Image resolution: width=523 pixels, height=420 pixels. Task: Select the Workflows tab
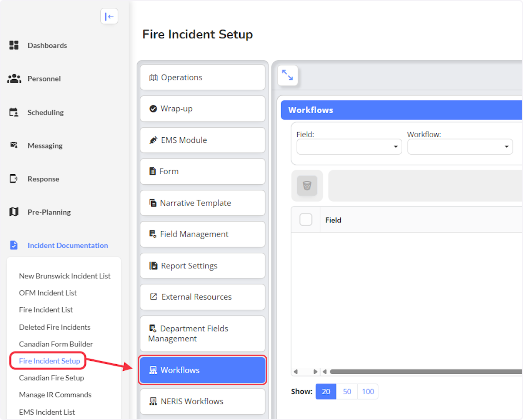tap(203, 370)
